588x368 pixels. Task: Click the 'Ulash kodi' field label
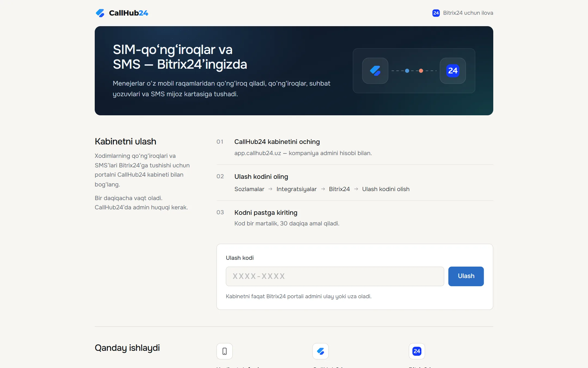240,258
